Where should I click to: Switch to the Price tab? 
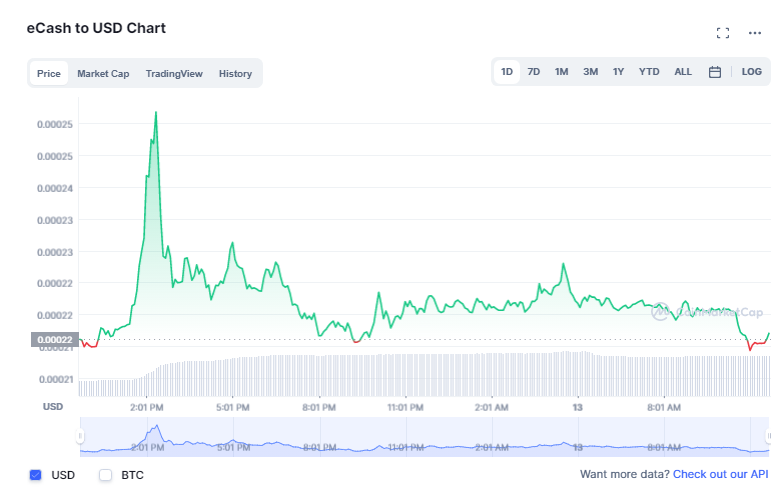[x=48, y=74]
